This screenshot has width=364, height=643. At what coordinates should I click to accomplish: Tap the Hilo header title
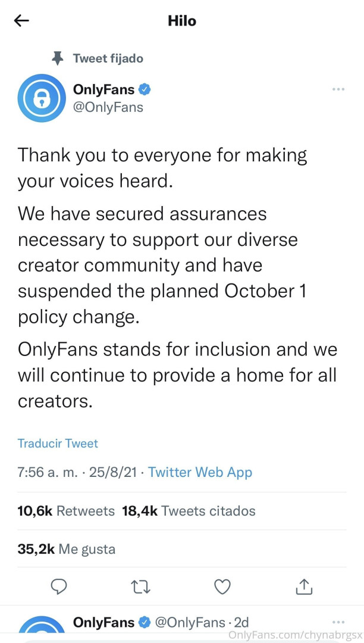click(x=182, y=21)
